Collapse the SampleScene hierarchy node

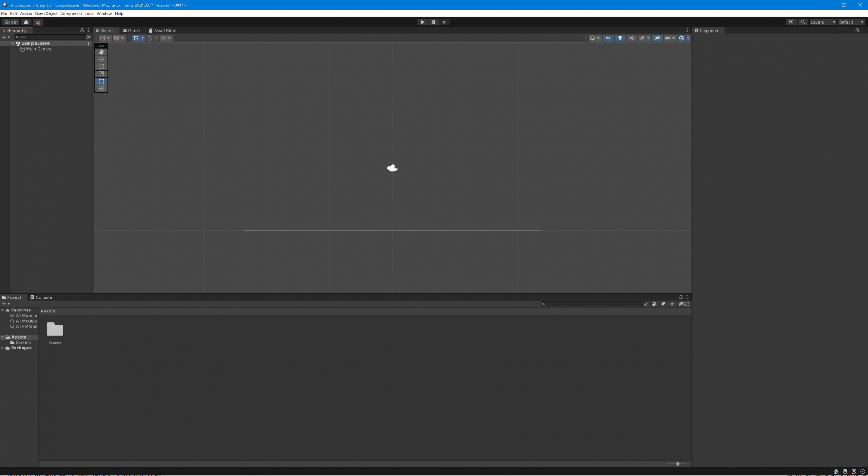(x=13, y=43)
